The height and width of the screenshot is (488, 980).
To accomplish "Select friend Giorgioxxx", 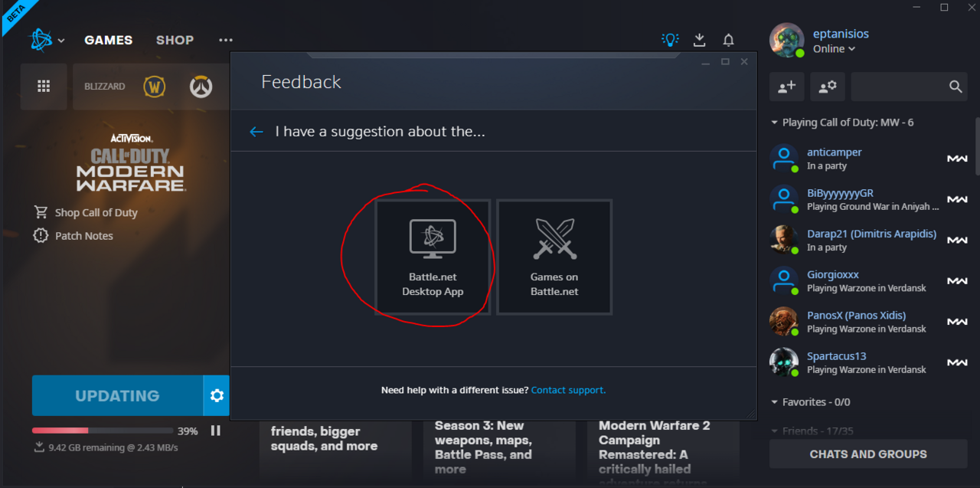I will 869,281.
